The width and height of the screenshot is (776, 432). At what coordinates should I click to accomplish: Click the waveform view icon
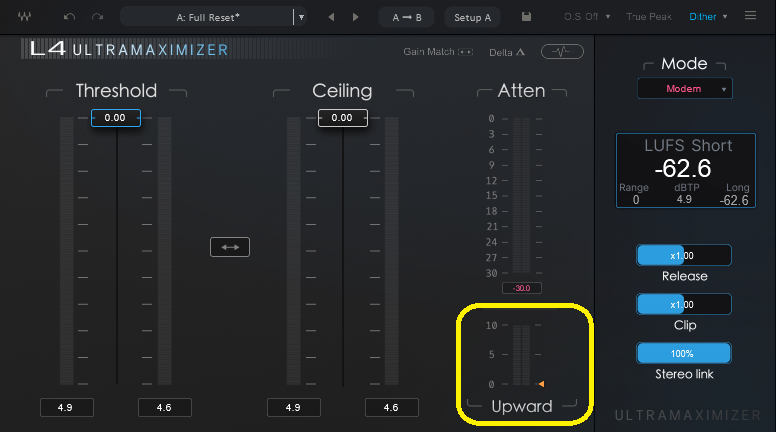561,52
